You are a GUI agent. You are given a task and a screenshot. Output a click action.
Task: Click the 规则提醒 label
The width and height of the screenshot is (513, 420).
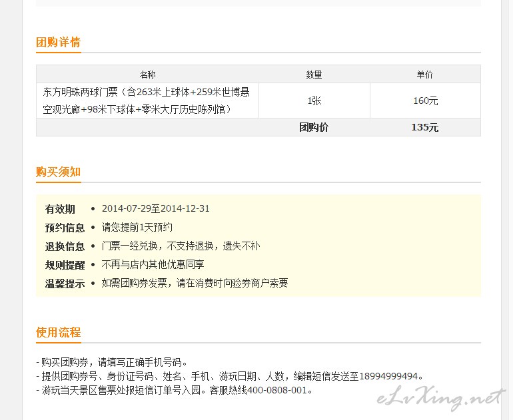pyautogui.click(x=65, y=265)
